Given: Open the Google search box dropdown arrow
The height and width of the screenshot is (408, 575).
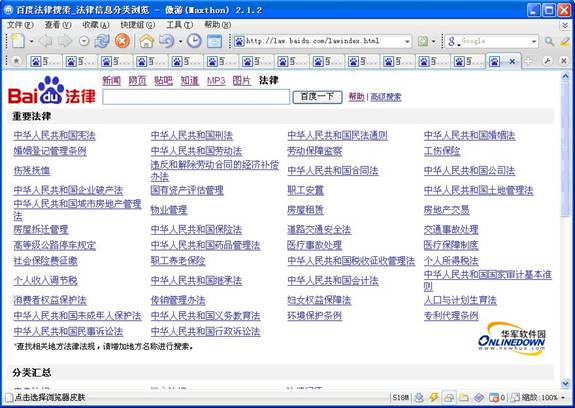Looking at the screenshot, I should pyautogui.click(x=534, y=41).
